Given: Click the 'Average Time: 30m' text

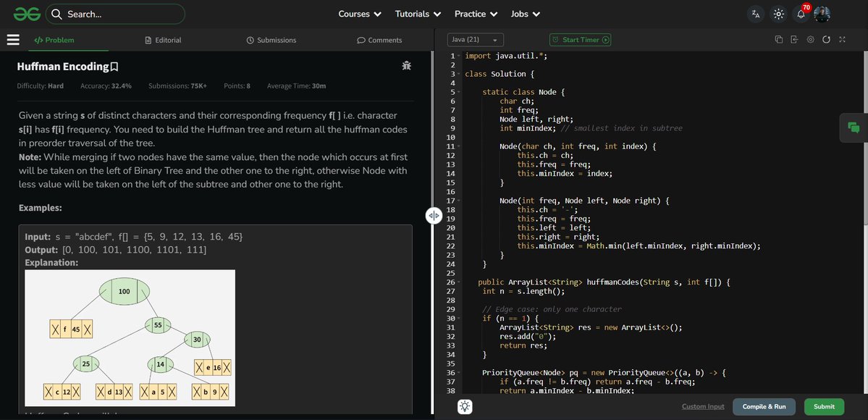Looking at the screenshot, I should click(x=296, y=86).
